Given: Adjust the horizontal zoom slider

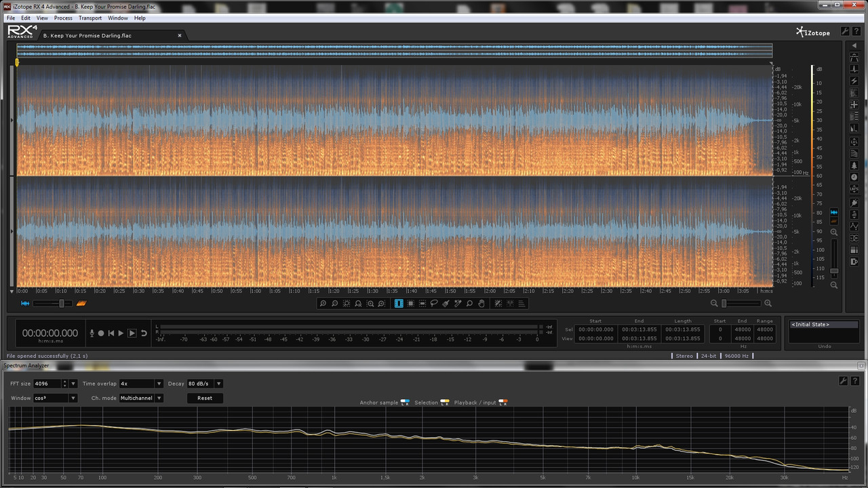Looking at the screenshot, I should [741, 303].
